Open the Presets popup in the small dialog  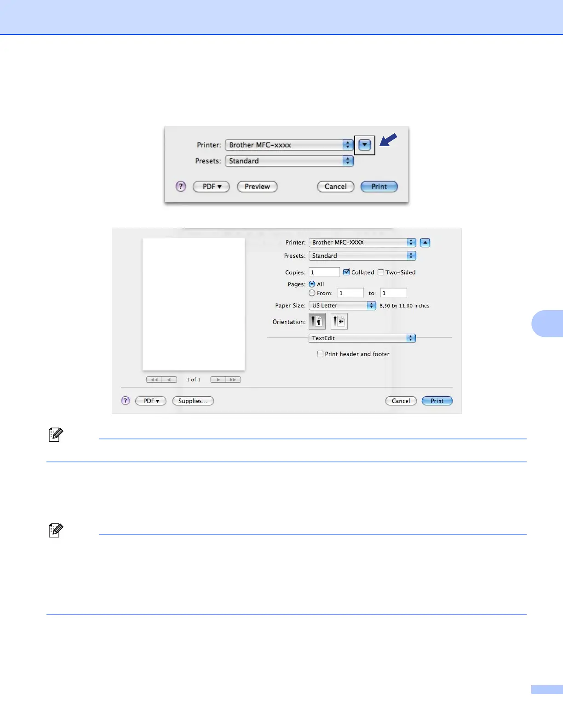tap(289, 161)
